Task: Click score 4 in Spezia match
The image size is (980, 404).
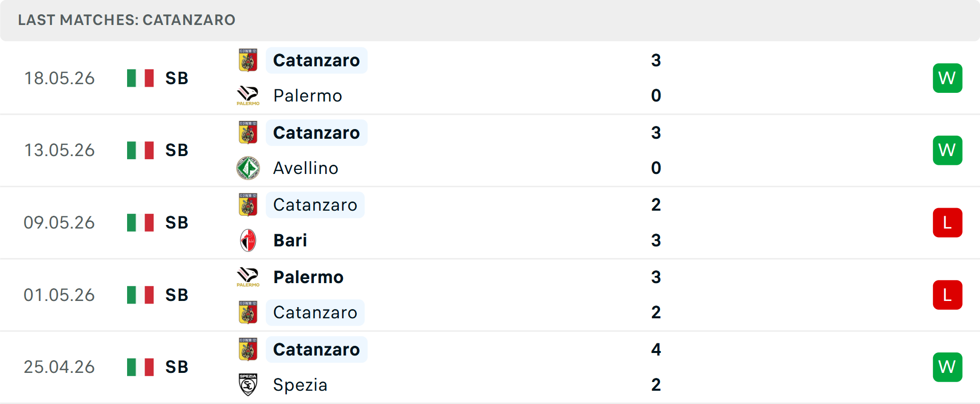Action: tap(656, 349)
